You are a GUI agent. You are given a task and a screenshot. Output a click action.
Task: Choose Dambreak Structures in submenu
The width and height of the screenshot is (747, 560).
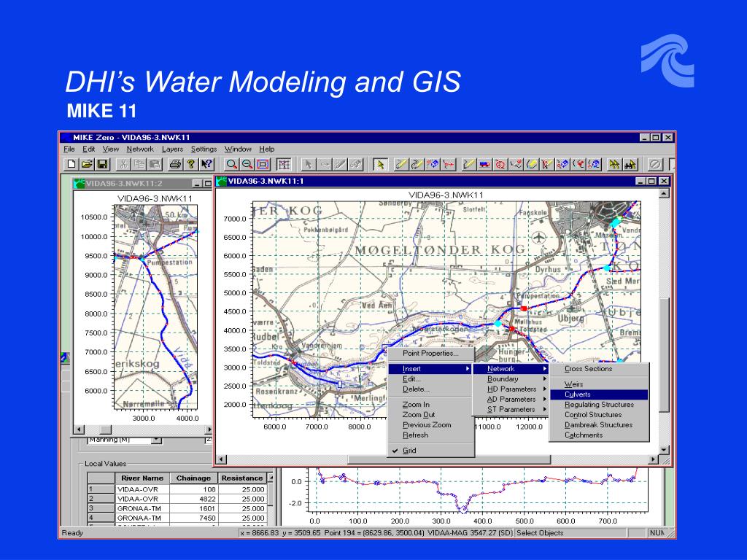tap(599, 425)
